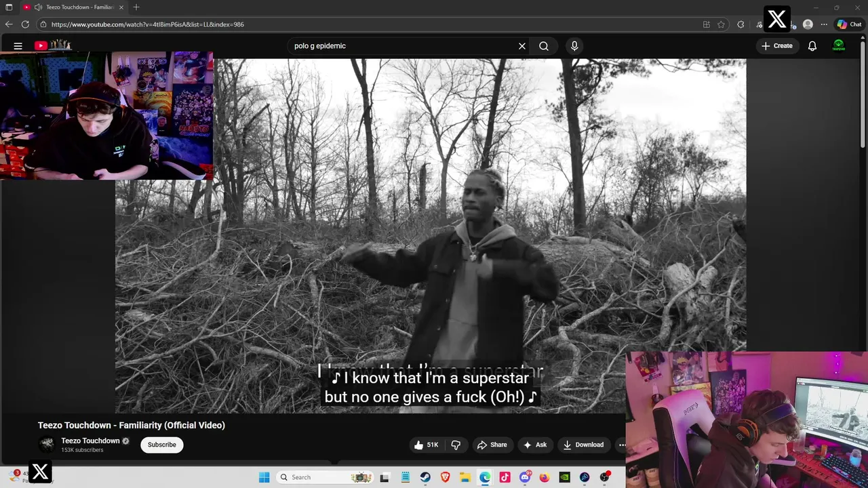Click the youtube.com URL in the address bar
This screenshot has width=868, height=488.
coord(148,24)
